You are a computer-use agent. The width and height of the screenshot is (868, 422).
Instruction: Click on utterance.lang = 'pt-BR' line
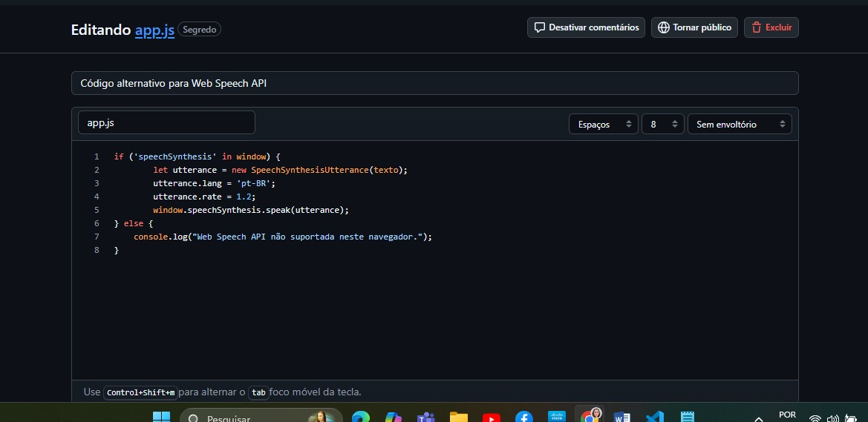coord(215,183)
